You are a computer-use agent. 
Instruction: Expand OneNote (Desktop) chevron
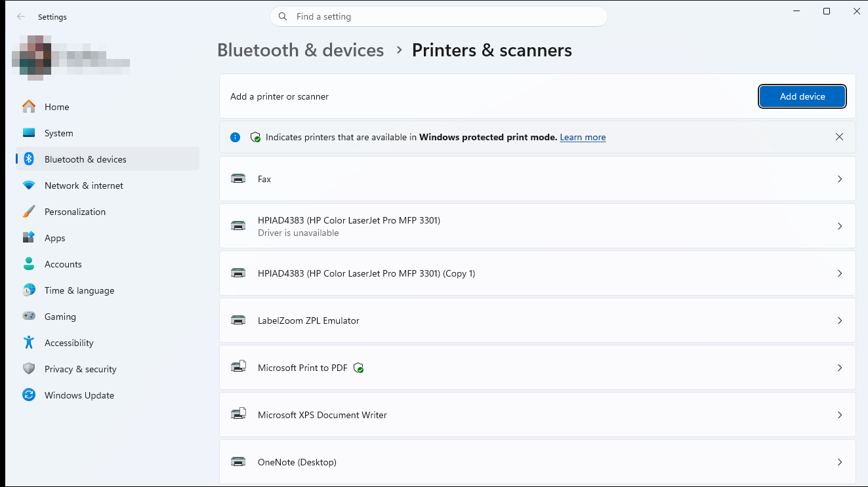click(x=840, y=462)
